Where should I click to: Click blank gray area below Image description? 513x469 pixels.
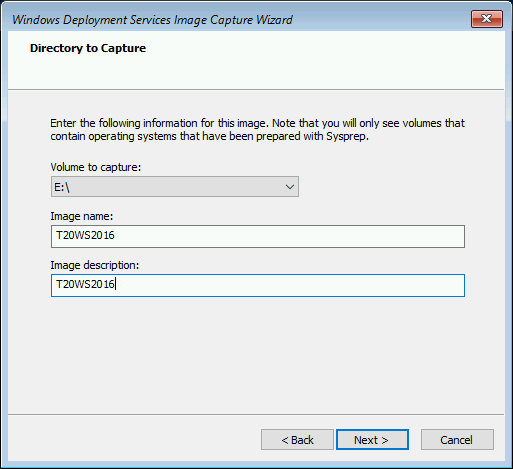[257, 353]
